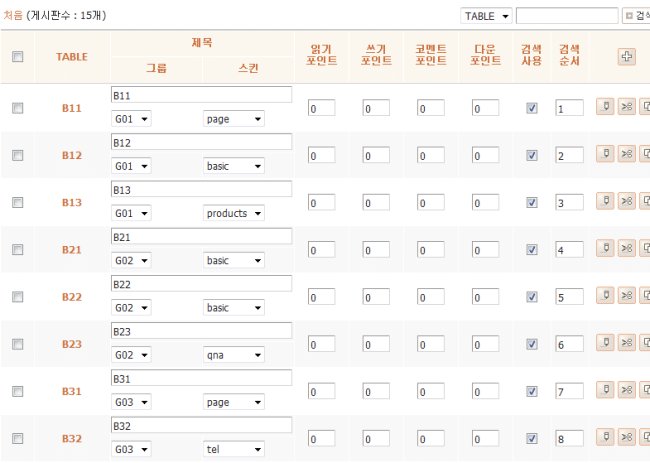Click the scissors icon in the B23 row

pyautogui.click(x=627, y=343)
